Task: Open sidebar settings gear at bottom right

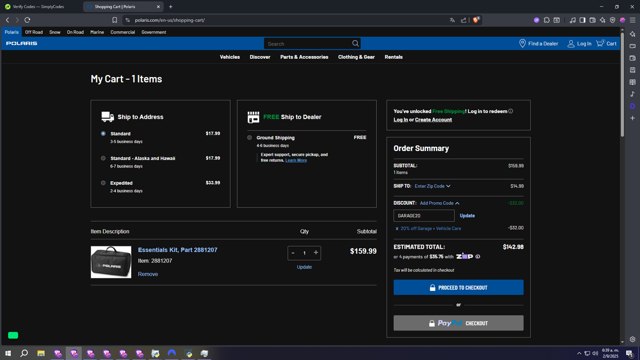Action: 633,339
